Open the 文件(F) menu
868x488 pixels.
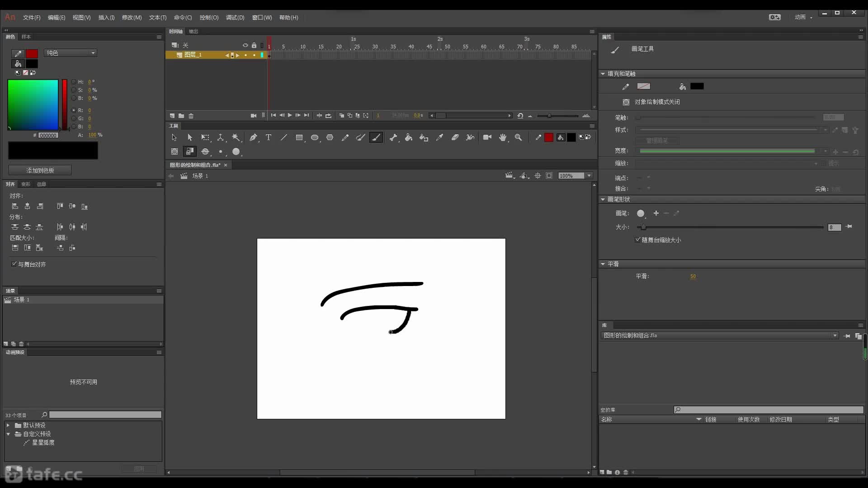[x=32, y=18]
